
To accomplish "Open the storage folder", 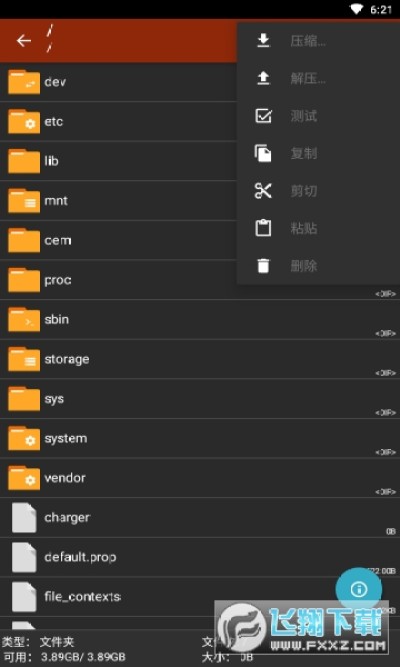I will coord(200,359).
